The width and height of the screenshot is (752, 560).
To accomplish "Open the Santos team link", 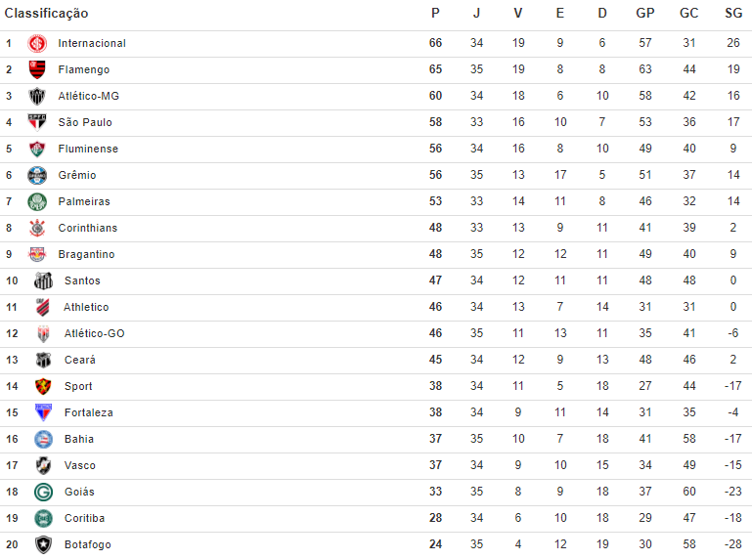I will click(82, 281).
